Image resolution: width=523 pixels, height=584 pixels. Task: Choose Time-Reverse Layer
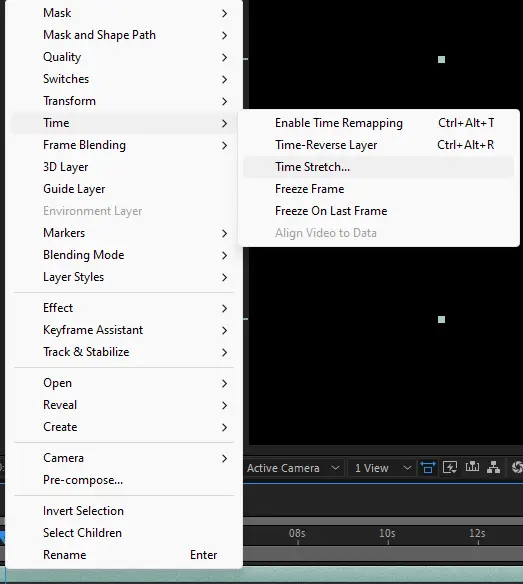click(x=378, y=145)
